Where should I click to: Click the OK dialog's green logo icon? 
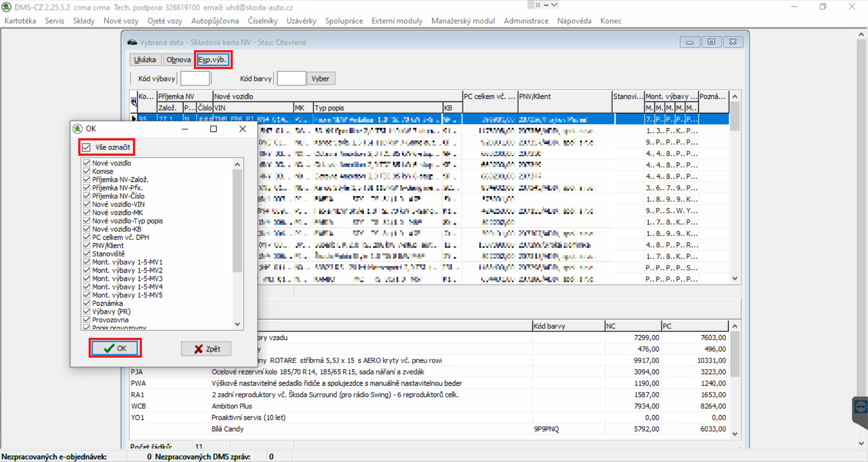click(x=78, y=129)
